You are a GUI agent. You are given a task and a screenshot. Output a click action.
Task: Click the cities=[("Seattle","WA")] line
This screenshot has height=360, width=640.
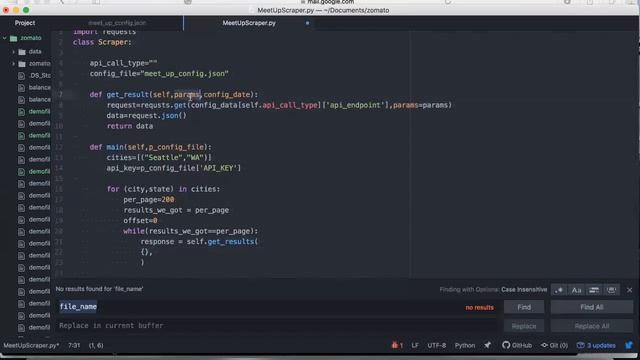159,158
